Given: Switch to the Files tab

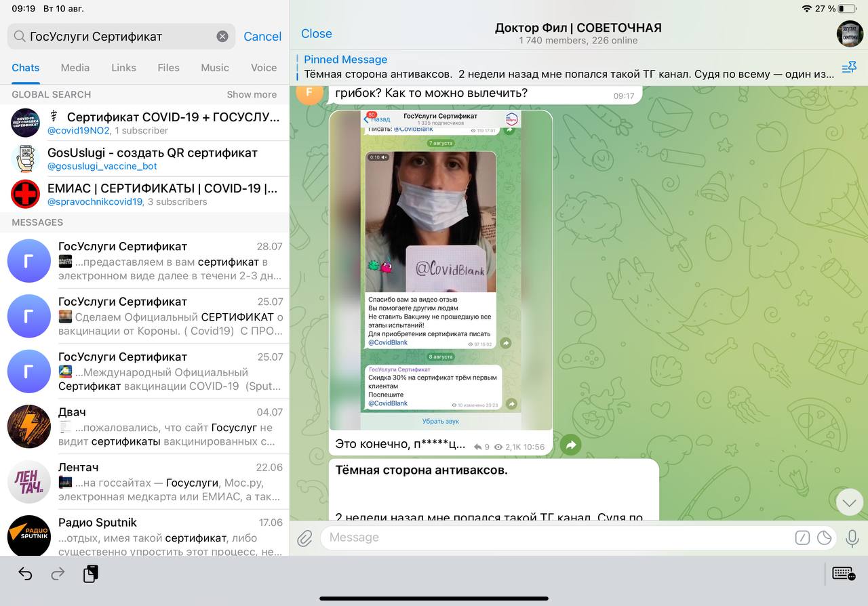Looking at the screenshot, I should coord(169,68).
